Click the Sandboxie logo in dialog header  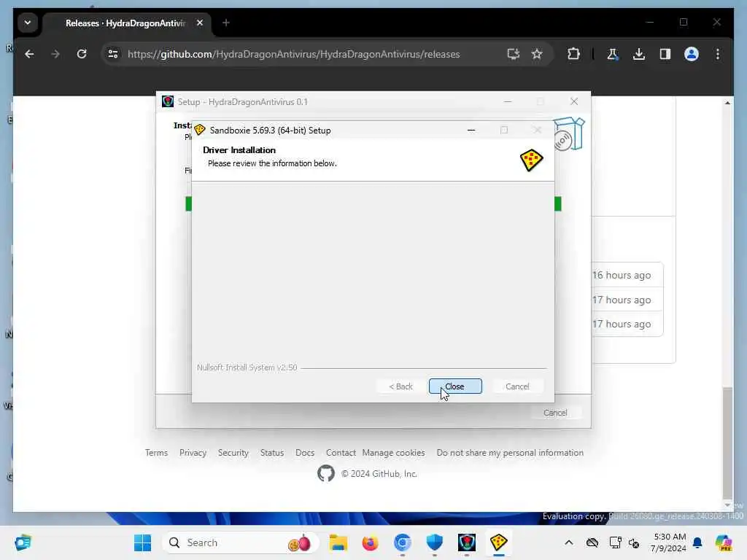click(x=531, y=160)
